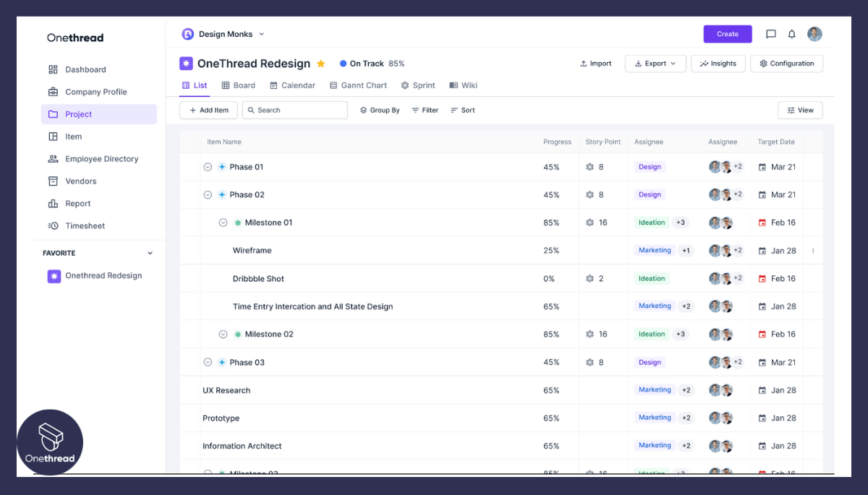Expand the Phase 02 row
The height and width of the screenshot is (495, 868).
click(x=208, y=194)
